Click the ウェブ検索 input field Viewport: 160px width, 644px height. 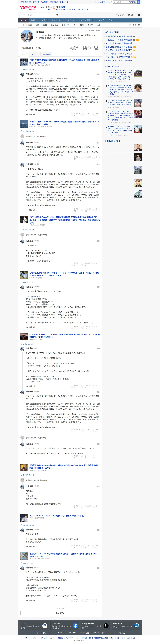[x=120, y=2]
